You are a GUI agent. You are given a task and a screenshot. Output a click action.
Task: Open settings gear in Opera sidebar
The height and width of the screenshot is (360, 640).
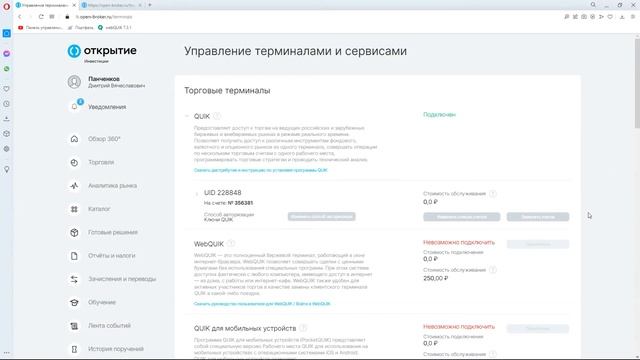pos(7,149)
